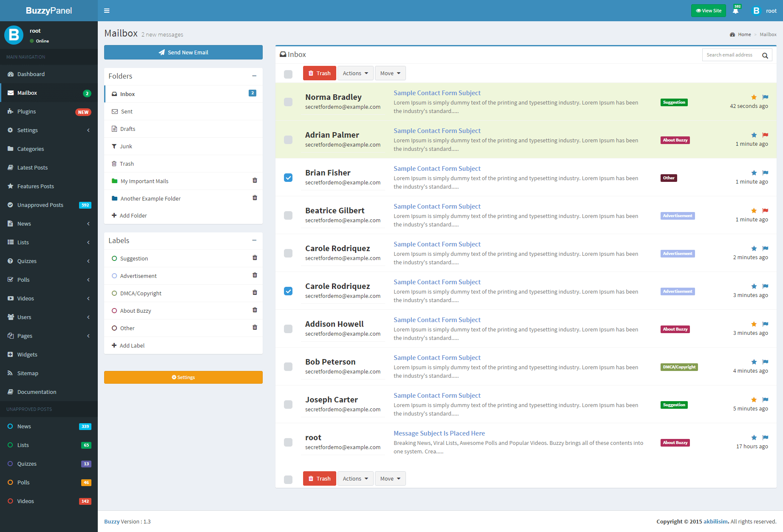Click the About Buzzy label color swatch
This screenshot has width=783, height=532.
[x=114, y=311]
